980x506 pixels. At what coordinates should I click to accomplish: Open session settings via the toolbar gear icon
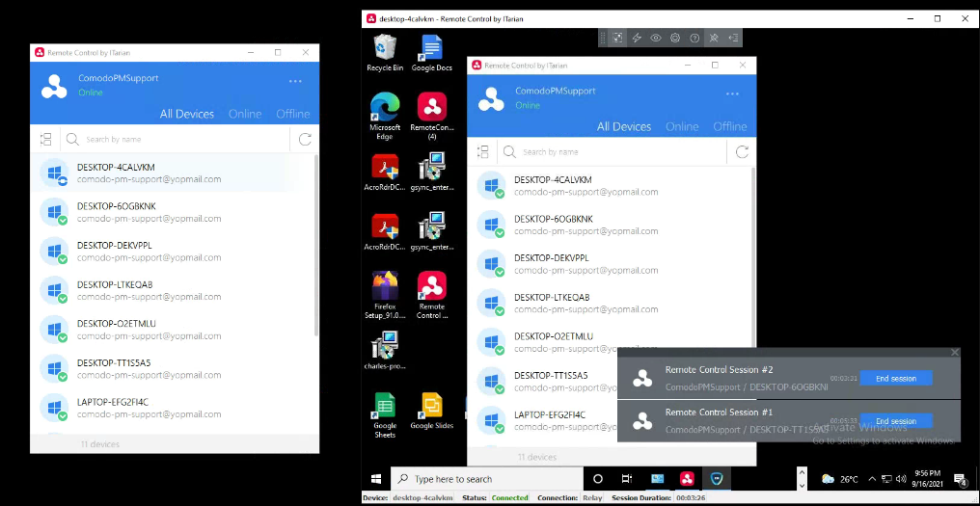pos(675,39)
